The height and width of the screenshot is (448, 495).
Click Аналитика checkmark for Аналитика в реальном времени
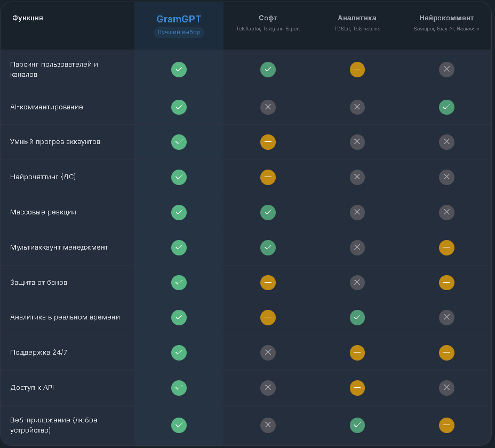pos(357,317)
